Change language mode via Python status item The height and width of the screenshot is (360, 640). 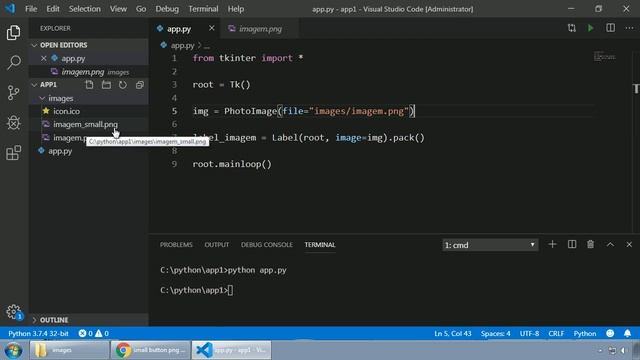(584, 333)
